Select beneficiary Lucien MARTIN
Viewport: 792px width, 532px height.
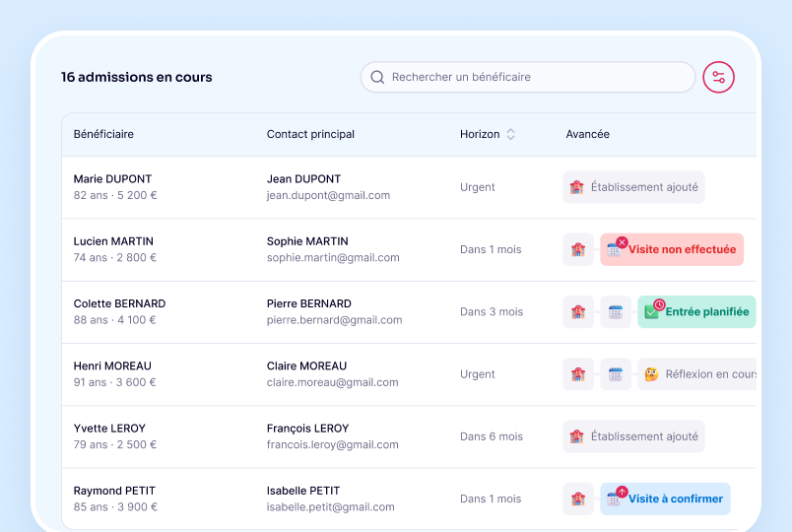(x=113, y=241)
